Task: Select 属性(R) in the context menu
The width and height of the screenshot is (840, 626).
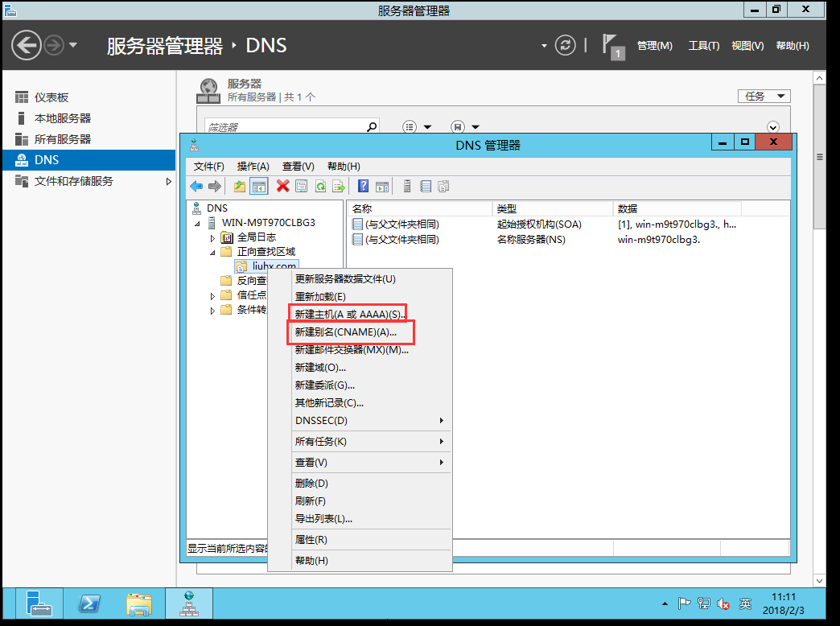Action: click(360, 540)
